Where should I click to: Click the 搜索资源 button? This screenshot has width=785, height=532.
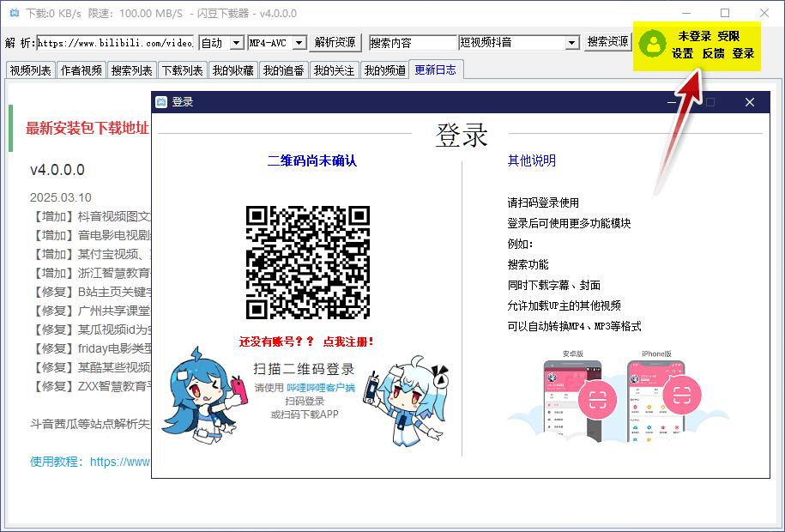(x=607, y=41)
